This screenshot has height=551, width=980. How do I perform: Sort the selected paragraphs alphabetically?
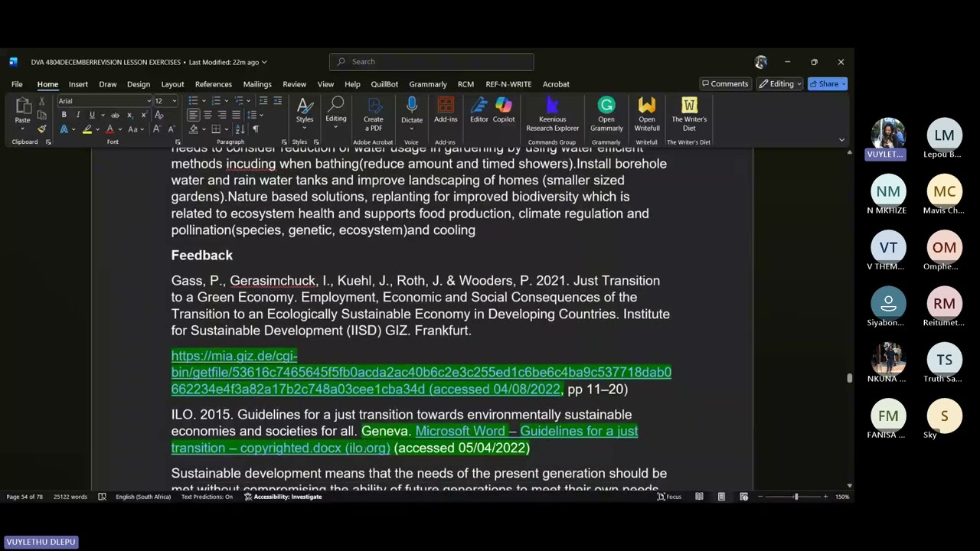coord(240,129)
